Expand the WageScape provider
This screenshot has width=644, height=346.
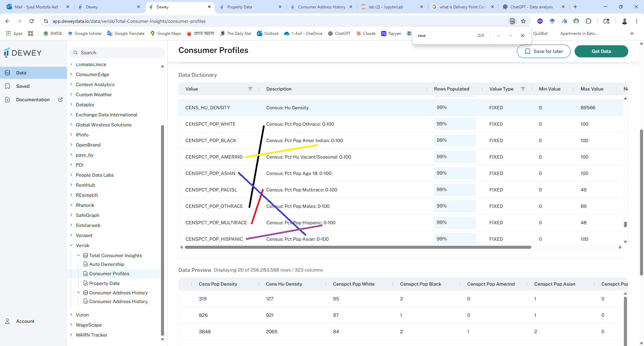71,325
